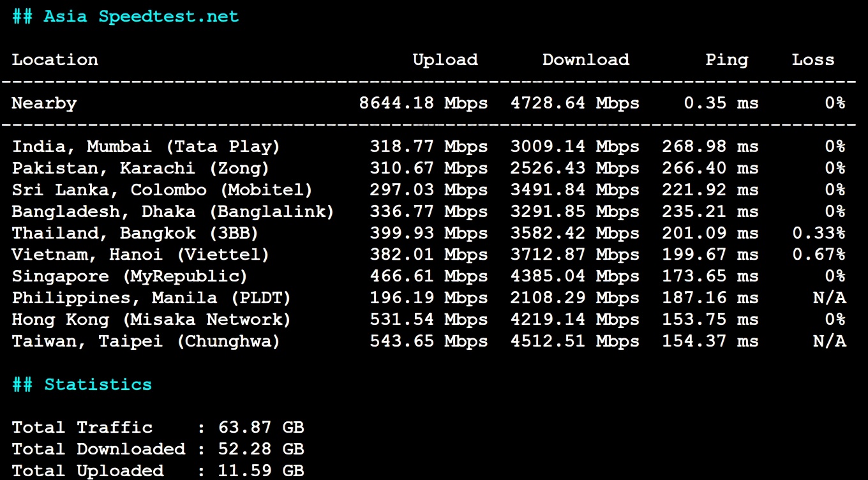Image resolution: width=868 pixels, height=480 pixels.
Task: Click Vietnam Hanoi upload "382.01 Mbps"
Action: pyautogui.click(x=429, y=255)
